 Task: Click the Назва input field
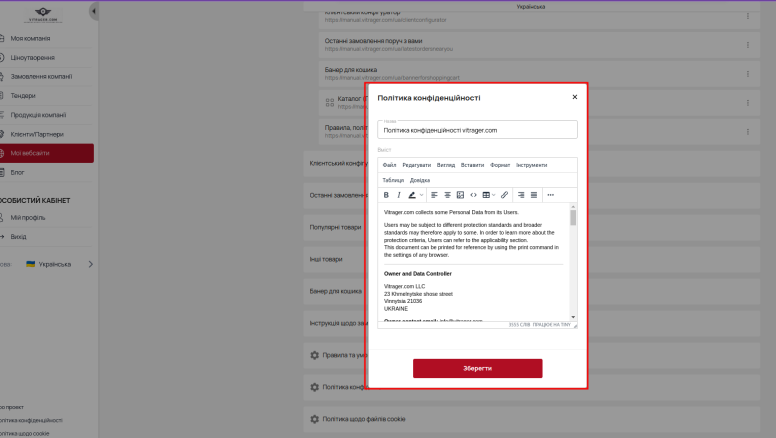click(477, 130)
